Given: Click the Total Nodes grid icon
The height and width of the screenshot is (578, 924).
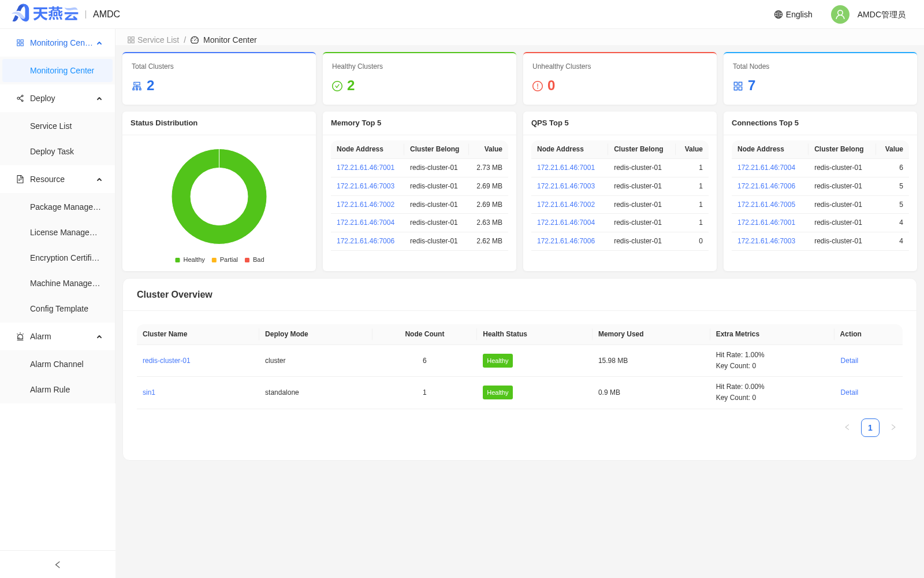Looking at the screenshot, I should 738,86.
